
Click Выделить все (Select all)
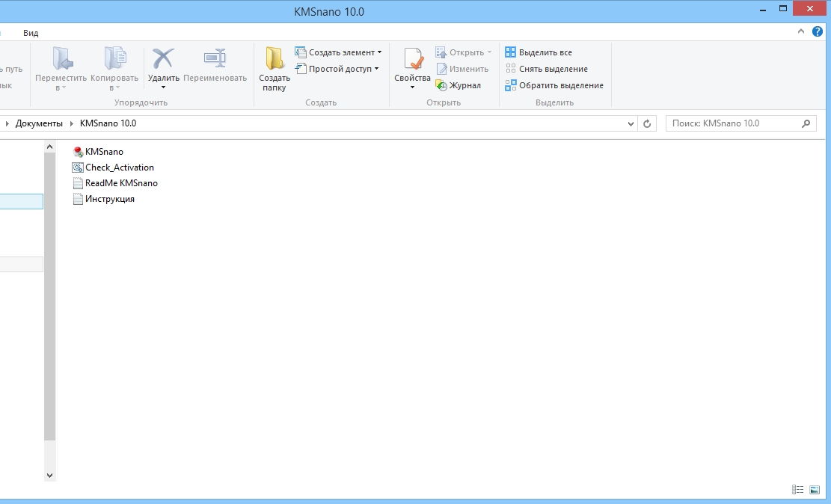point(539,52)
